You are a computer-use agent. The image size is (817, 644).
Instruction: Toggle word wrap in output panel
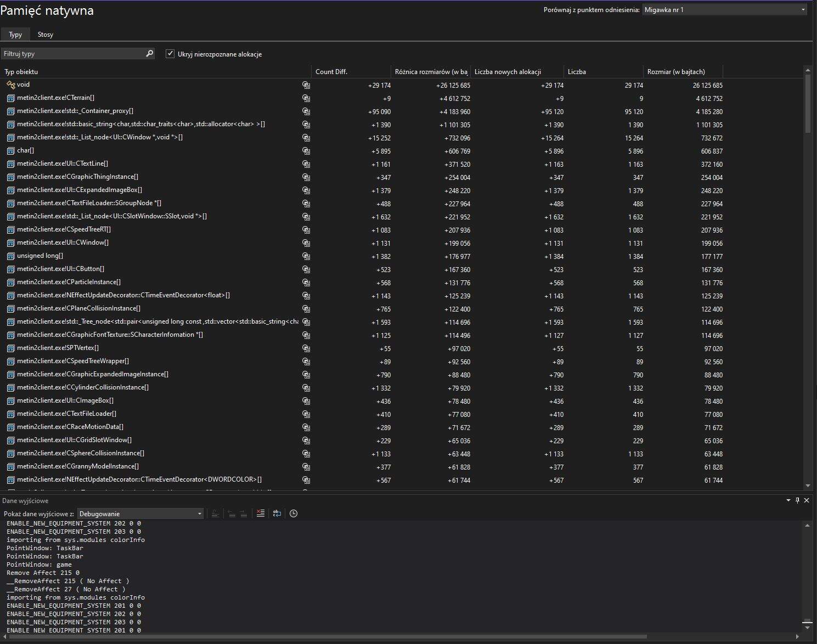click(x=277, y=513)
